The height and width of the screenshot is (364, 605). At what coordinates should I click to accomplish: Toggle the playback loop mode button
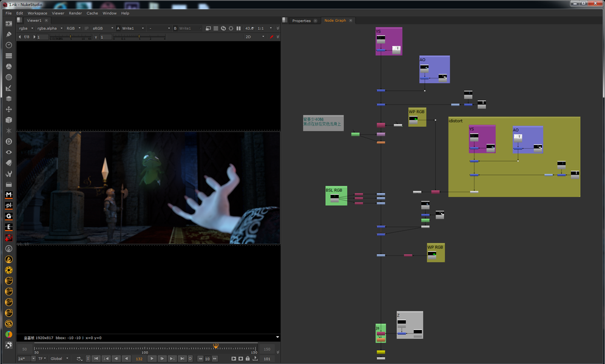click(x=79, y=359)
